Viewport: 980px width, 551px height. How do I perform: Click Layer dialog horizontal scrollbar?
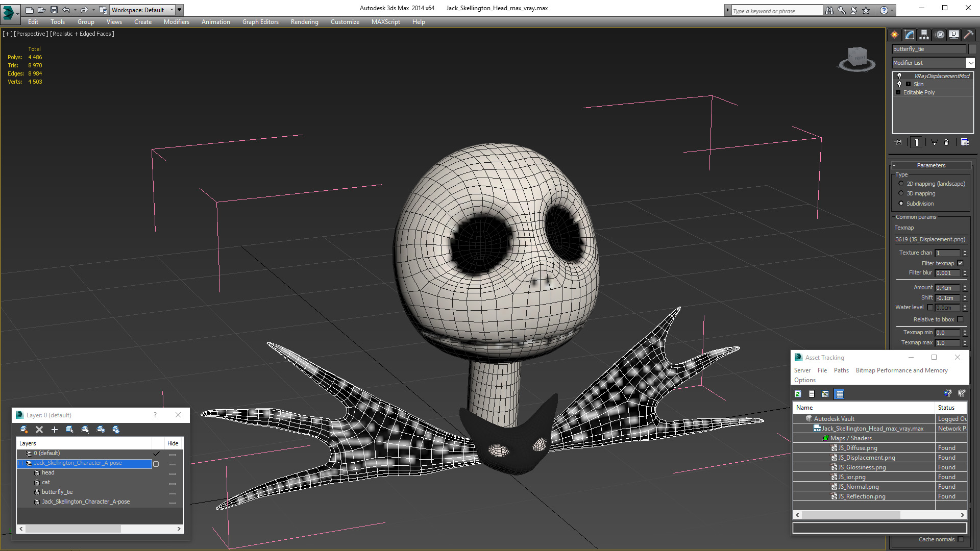tap(100, 529)
